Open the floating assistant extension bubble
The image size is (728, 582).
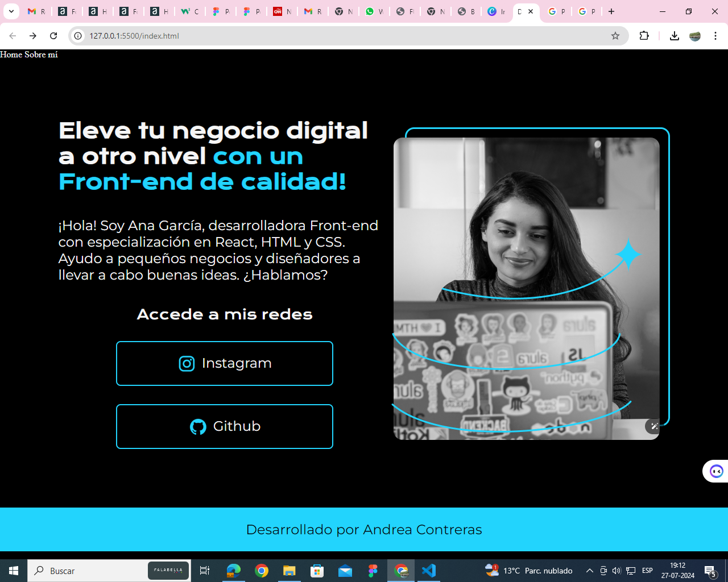[716, 471]
